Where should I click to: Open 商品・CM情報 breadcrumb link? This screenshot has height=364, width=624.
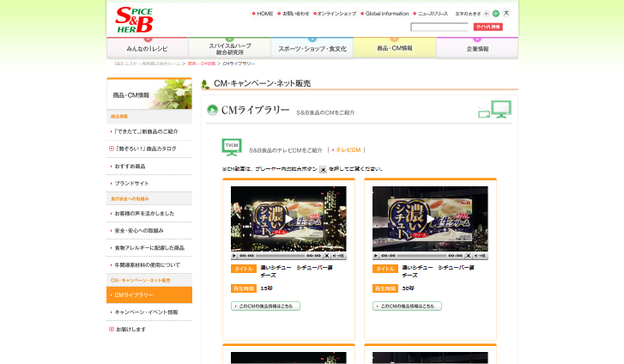[202, 64]
